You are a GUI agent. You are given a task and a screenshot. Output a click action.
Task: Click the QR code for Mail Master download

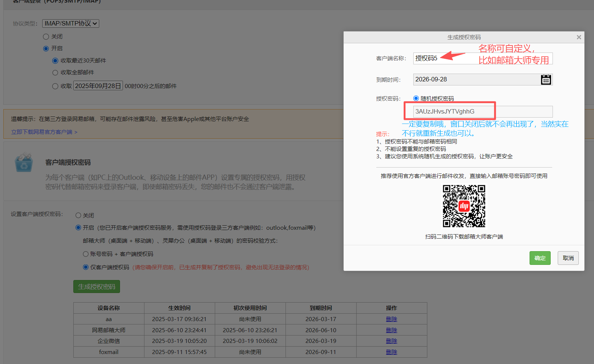tap(464, 206)
